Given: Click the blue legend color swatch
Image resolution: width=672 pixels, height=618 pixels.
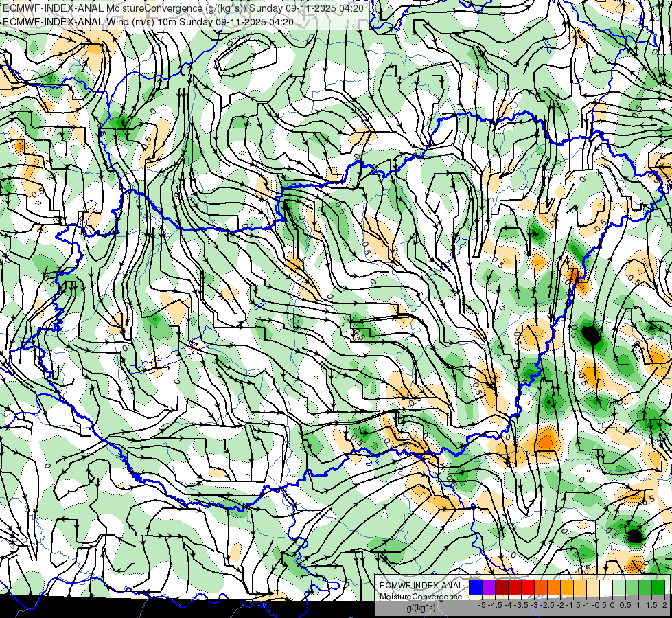Looking at the screenshot, I should click(476, 587).
